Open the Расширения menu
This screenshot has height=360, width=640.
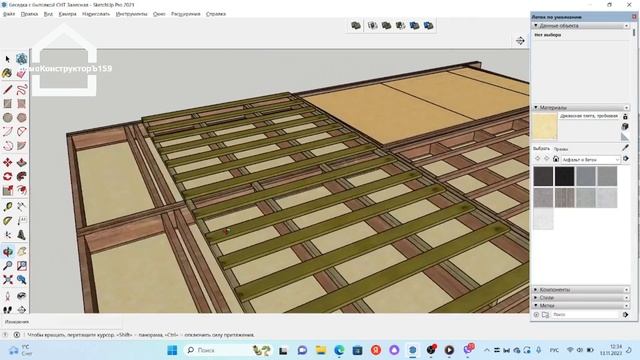click(x=186, y=14)
